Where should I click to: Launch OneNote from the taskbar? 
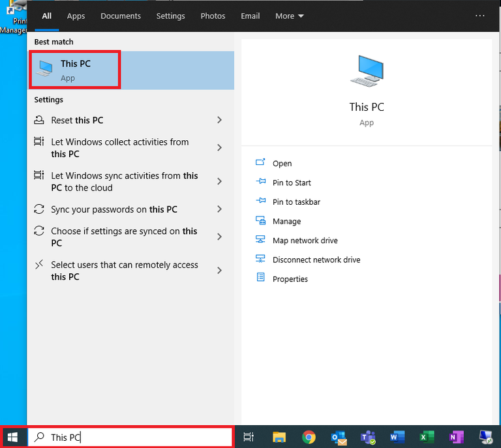[x=456, y=437]
